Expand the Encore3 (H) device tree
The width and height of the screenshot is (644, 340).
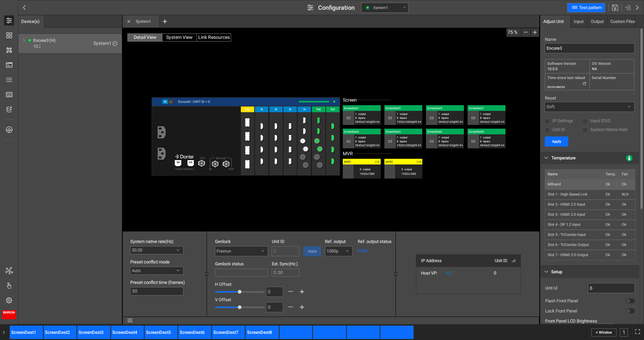click(24, 40)
